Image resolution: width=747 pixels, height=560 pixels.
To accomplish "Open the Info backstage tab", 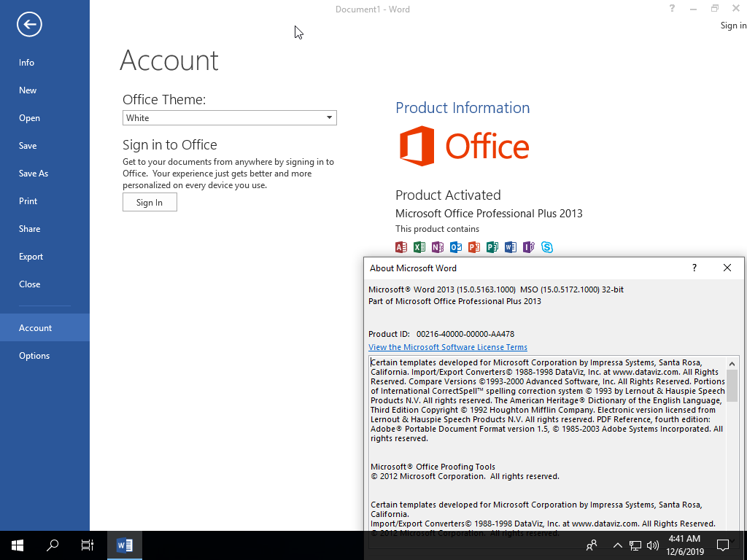I will coord(44,63).
